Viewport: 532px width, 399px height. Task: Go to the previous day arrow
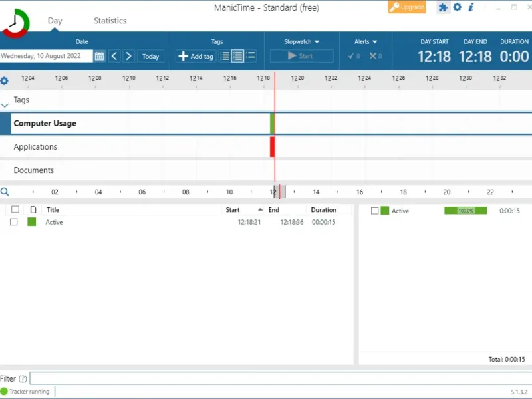[x=114, y=56]
